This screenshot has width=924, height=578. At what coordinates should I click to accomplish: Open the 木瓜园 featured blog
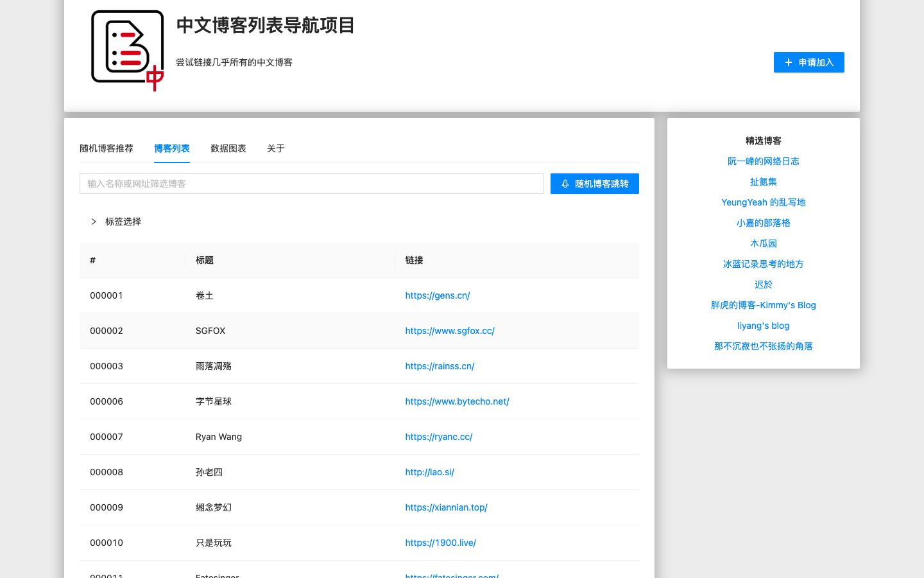click(x=763, y=243)
